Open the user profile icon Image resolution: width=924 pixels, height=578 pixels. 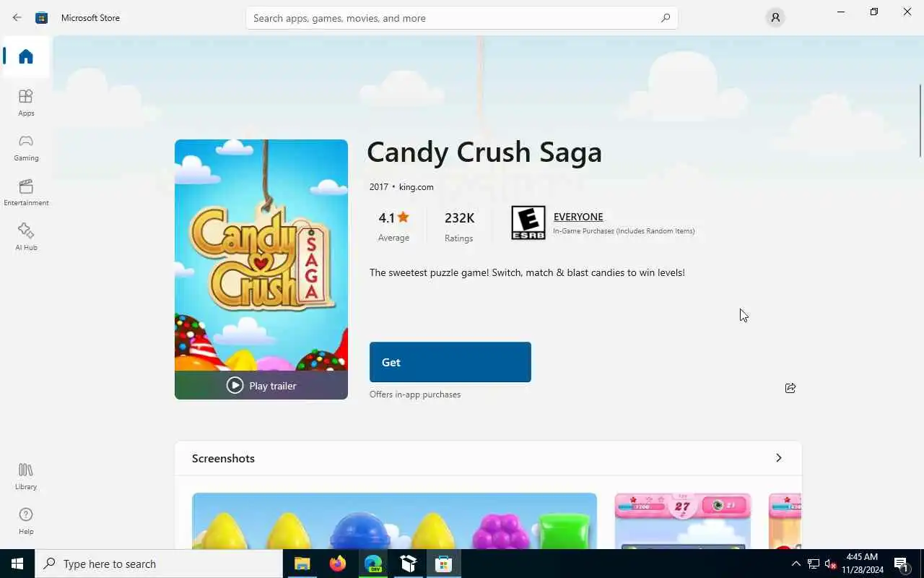coord(775,17)
